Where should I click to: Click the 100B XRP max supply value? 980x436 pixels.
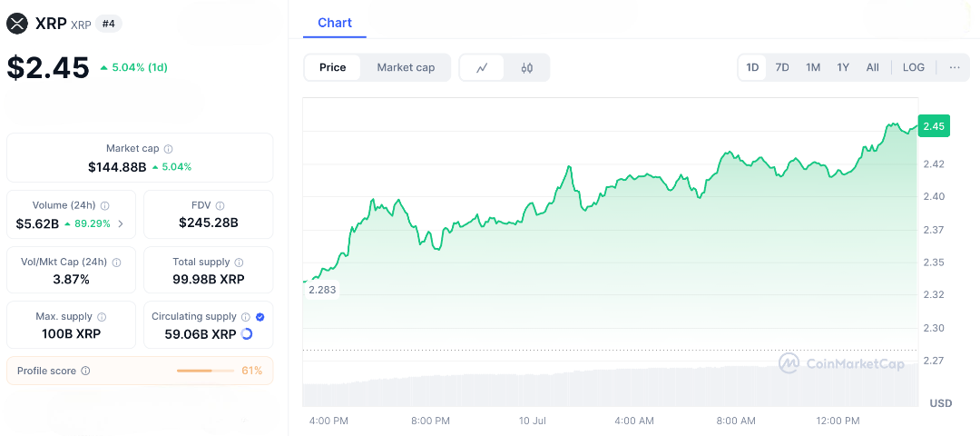click(x=72, y=334)
